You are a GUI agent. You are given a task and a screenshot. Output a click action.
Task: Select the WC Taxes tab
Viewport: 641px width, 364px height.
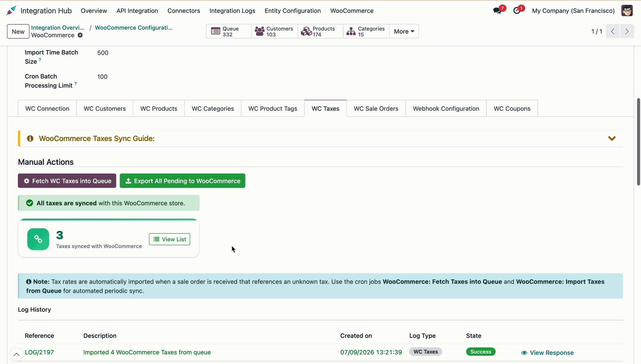[x=326, y=108]
